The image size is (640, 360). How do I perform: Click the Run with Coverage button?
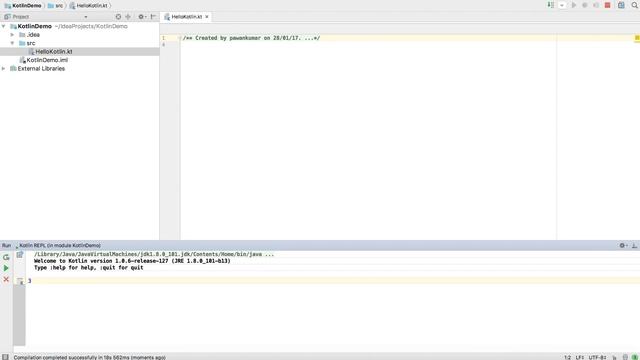pyautogui.click(x=596, y=5)
